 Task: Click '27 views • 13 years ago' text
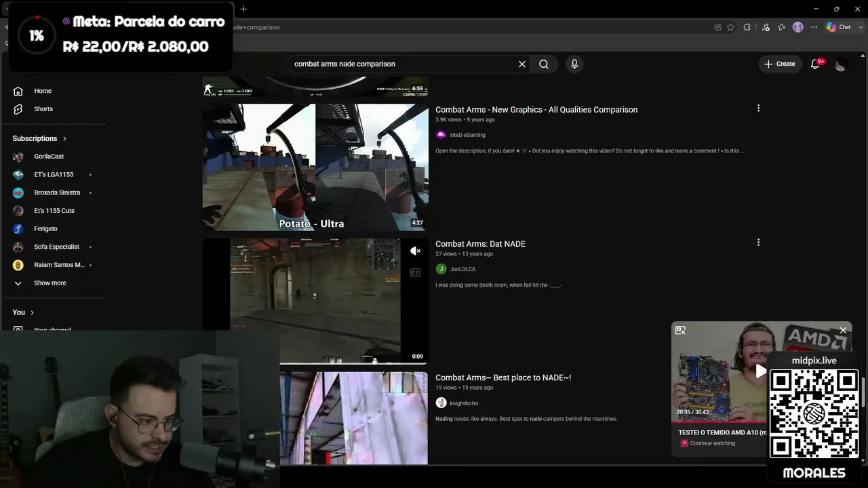coord(464,254)
